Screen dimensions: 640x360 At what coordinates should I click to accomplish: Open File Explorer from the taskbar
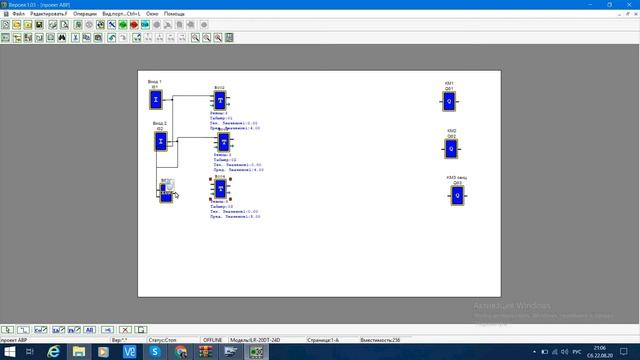(79, 351)
